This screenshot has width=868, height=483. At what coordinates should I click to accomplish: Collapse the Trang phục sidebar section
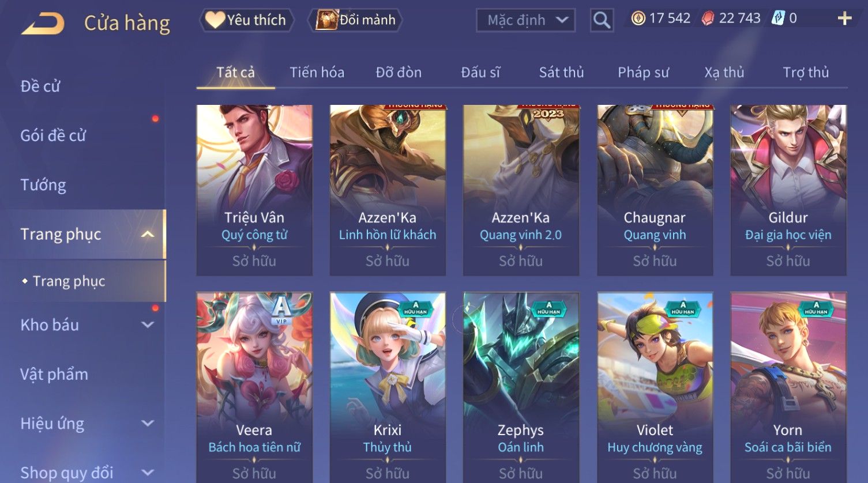coord(148,234)
